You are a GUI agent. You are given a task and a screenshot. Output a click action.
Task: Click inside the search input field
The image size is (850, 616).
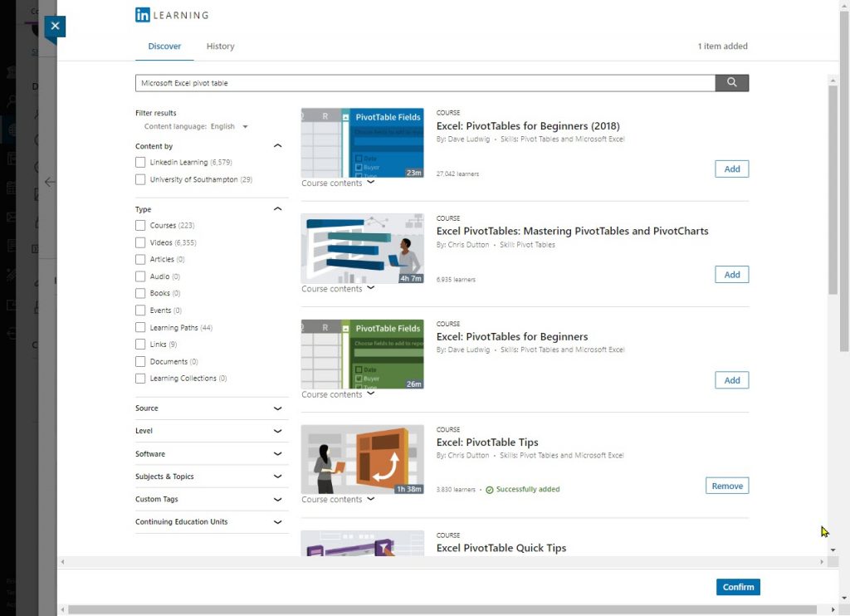pos(415,82)
